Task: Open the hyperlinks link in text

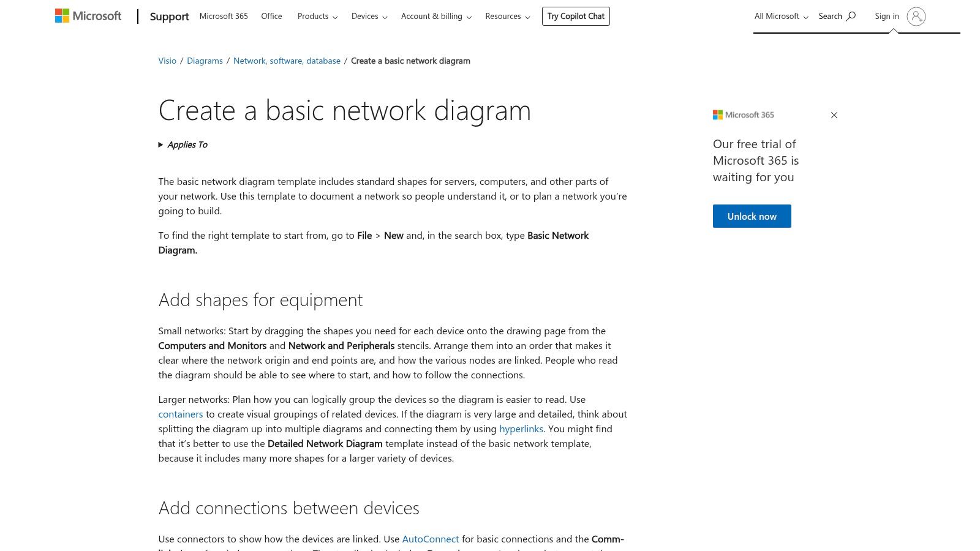Action: tap(521, 429)
